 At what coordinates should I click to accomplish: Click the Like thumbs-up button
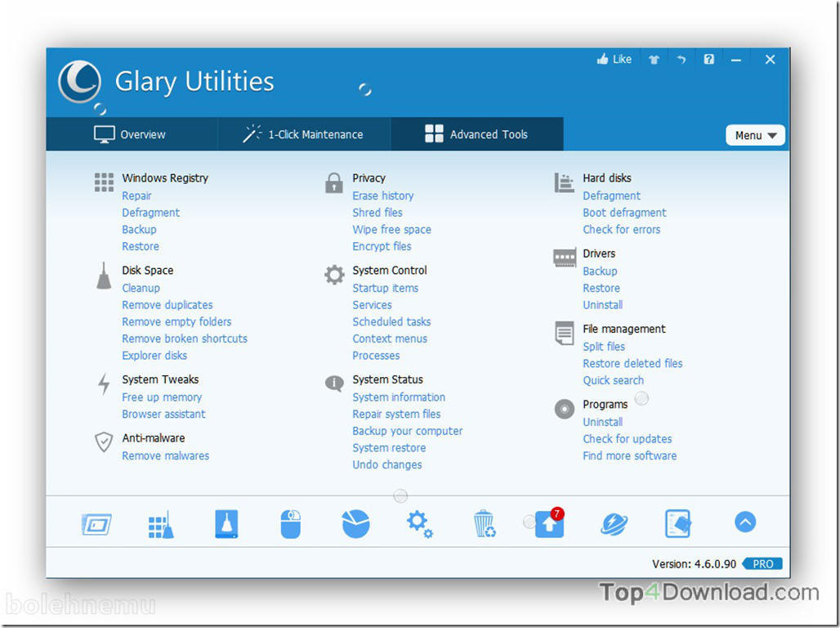tap(614, 60)
